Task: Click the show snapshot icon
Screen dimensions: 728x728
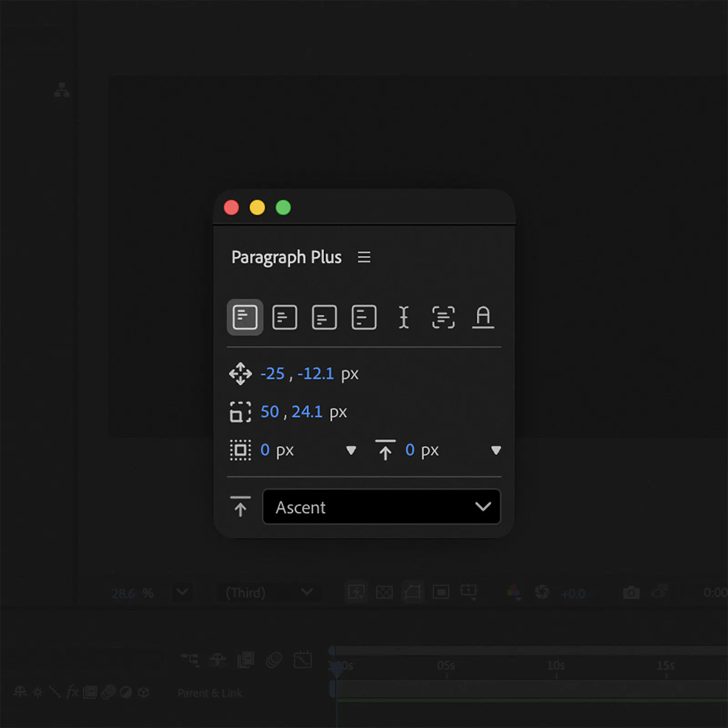Action: click(x=659, y=592)
